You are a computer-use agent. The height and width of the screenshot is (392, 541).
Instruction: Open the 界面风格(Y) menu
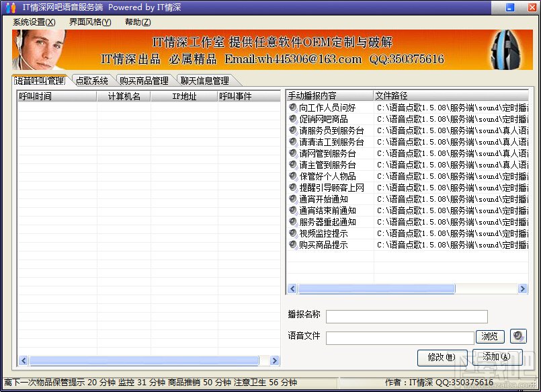tap(90, 22)
